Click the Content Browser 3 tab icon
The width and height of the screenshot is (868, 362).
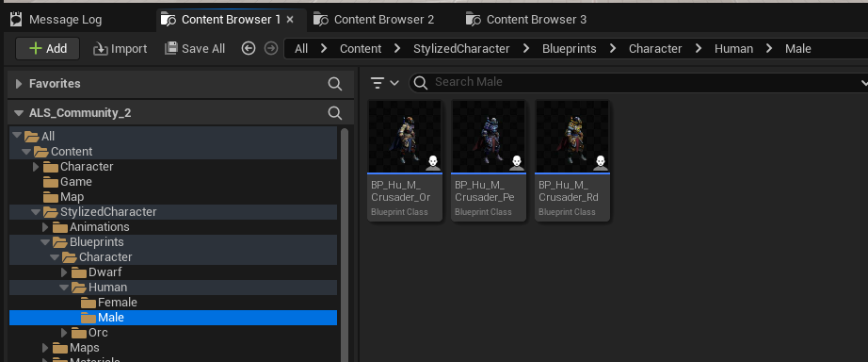(474, 20)
